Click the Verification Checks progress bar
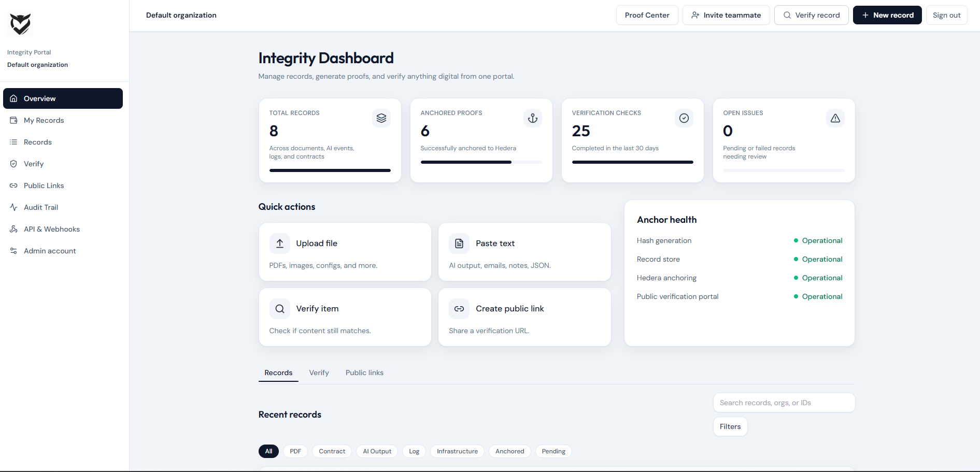This screenshot has height=472, width=980. pyautogui.click(x=632, y=162)
